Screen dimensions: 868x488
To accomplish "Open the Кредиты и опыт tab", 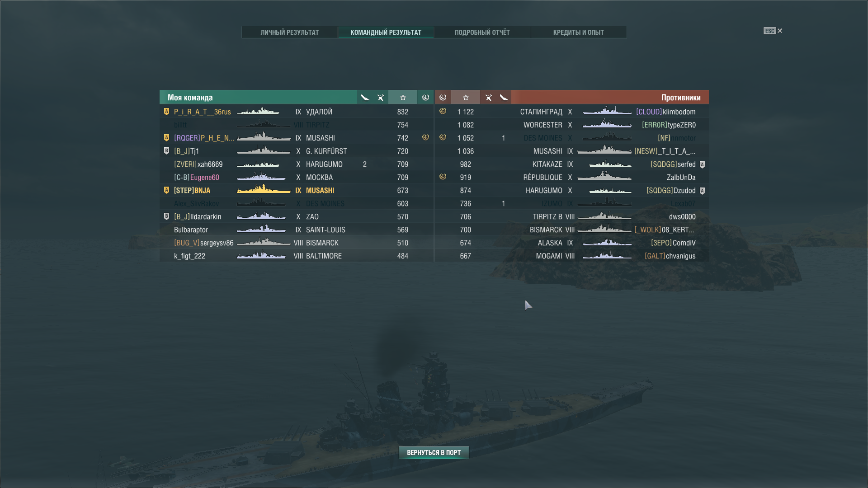I will [x=578, y=33].
